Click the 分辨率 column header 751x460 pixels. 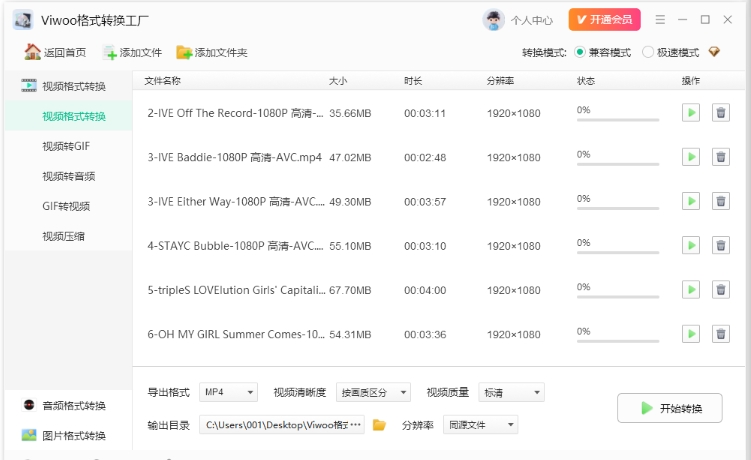(x=500, y=80)
